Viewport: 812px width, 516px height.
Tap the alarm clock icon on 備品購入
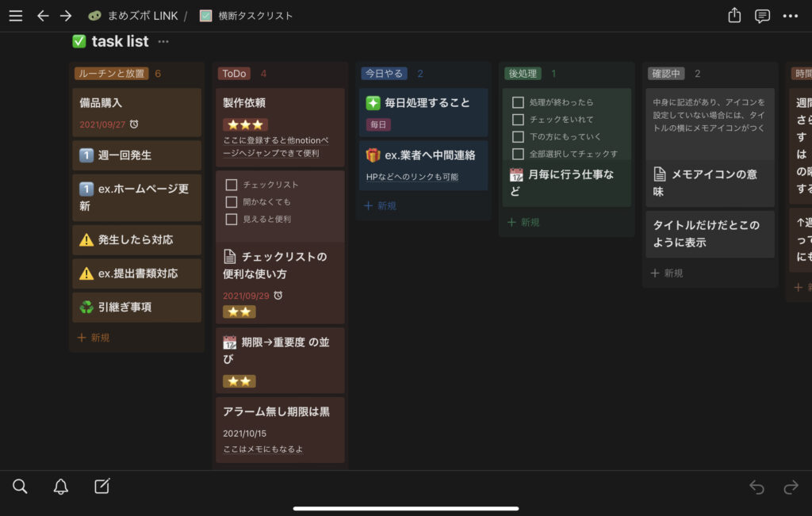click(x=134, y=124)
